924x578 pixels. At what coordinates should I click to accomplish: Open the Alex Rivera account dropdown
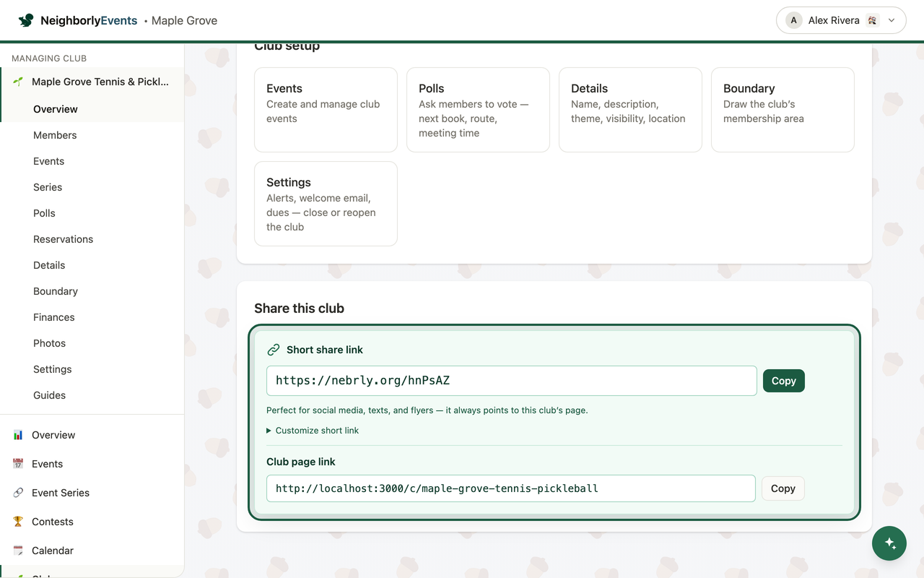841,20
